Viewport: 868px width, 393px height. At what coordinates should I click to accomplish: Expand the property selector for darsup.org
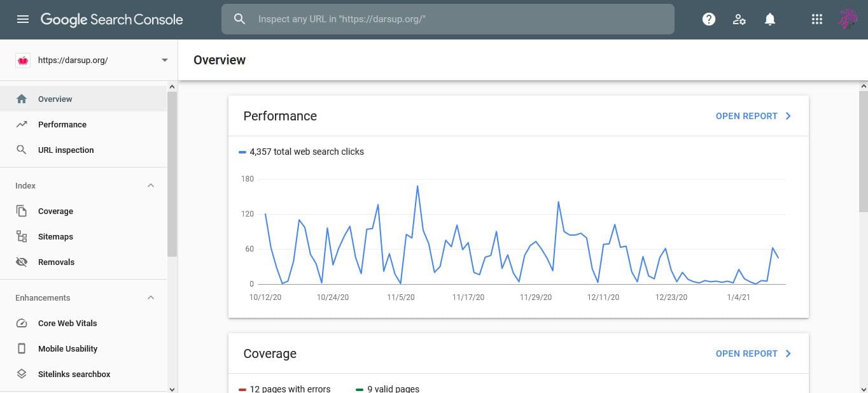point(165,60)
